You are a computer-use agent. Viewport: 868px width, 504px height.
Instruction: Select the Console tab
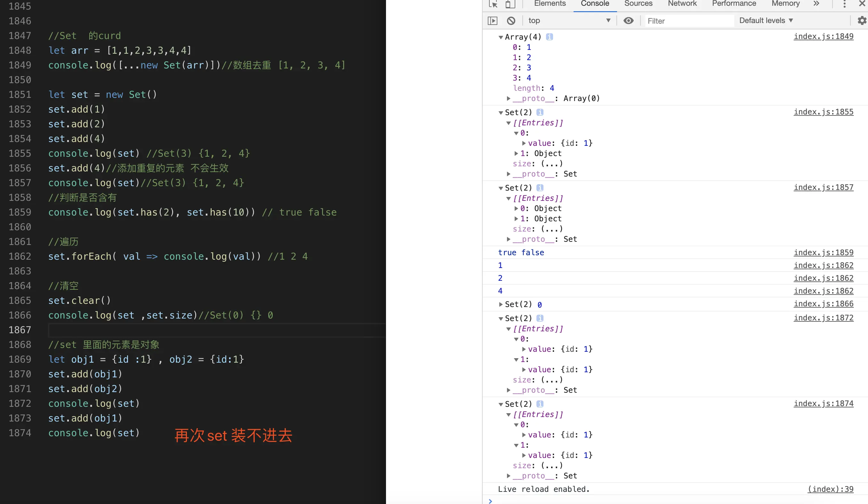click(595, 4)
